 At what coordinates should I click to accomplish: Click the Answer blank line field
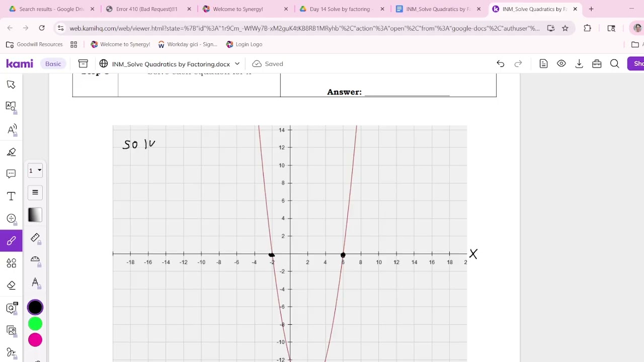coord(407,92)
